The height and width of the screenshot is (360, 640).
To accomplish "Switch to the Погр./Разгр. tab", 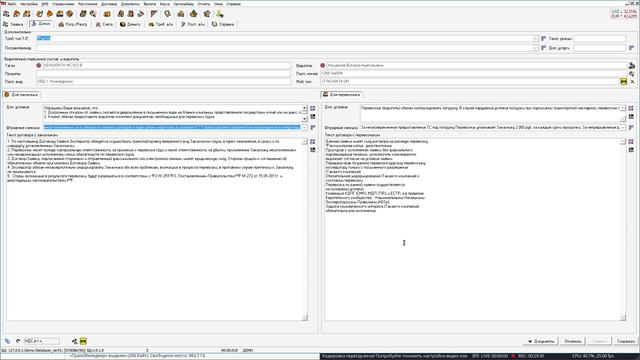I will point(73,24).
